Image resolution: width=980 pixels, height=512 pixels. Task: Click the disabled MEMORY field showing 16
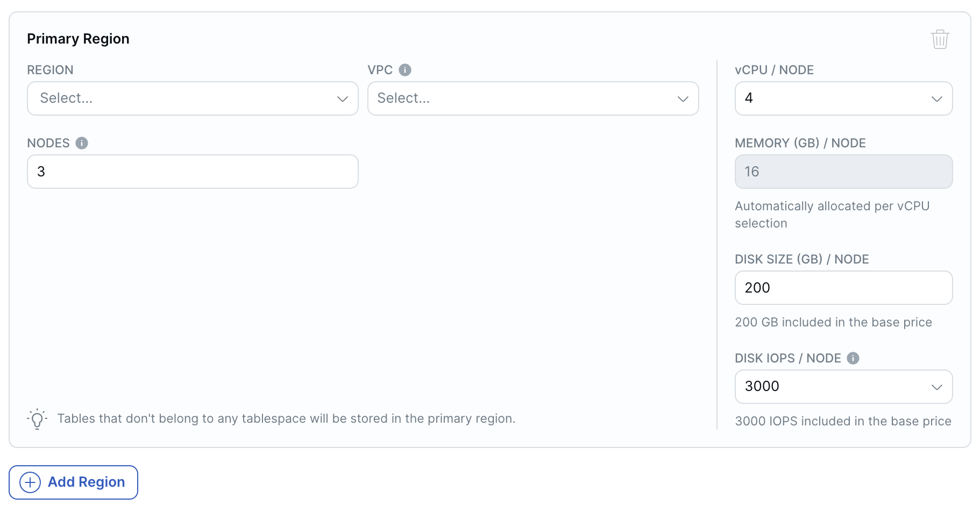click(x=843, y=171)
